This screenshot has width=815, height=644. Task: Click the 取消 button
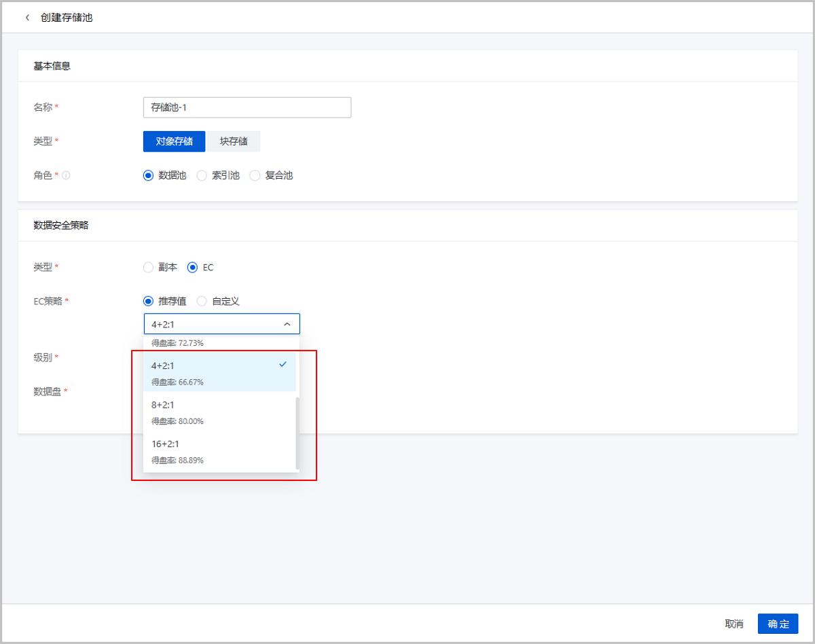pos(734,624)
